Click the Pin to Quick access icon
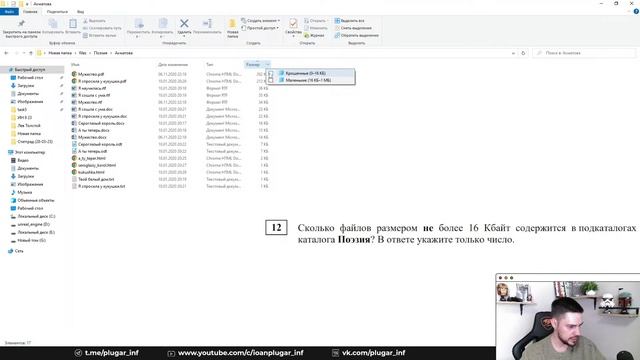 coord(21,24)
